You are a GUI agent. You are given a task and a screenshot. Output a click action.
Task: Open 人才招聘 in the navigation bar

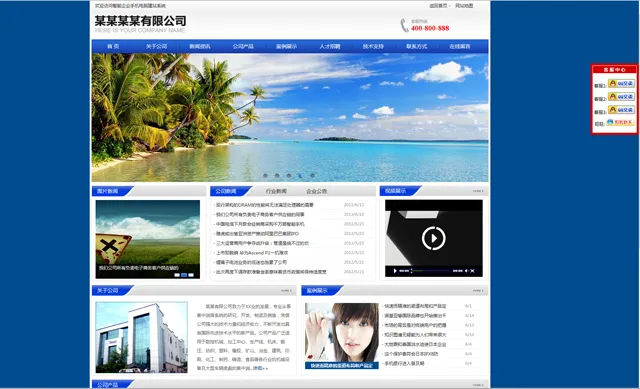tap(330, 47)
